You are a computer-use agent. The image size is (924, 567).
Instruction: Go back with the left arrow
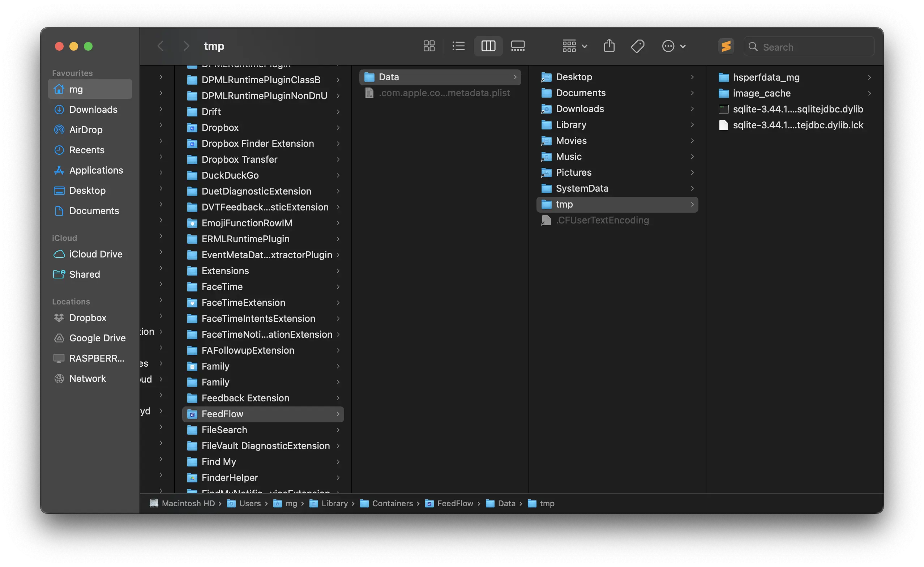(x=161, y=46)
